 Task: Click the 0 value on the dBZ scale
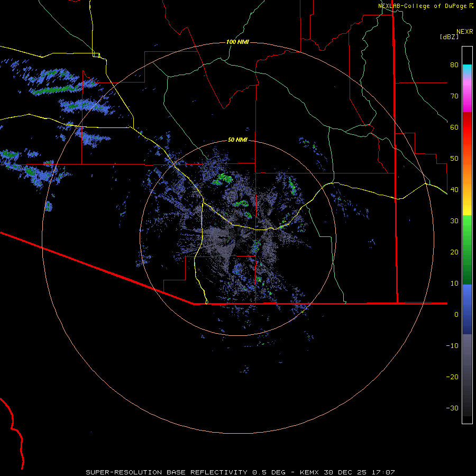click(456, 315)
